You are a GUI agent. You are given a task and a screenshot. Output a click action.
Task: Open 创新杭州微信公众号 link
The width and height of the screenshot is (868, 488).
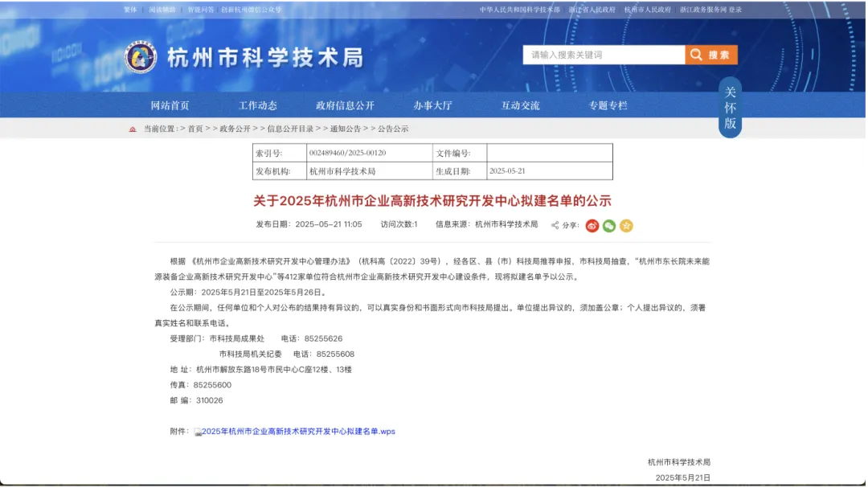pyautogui.click(x=252, y=10)
